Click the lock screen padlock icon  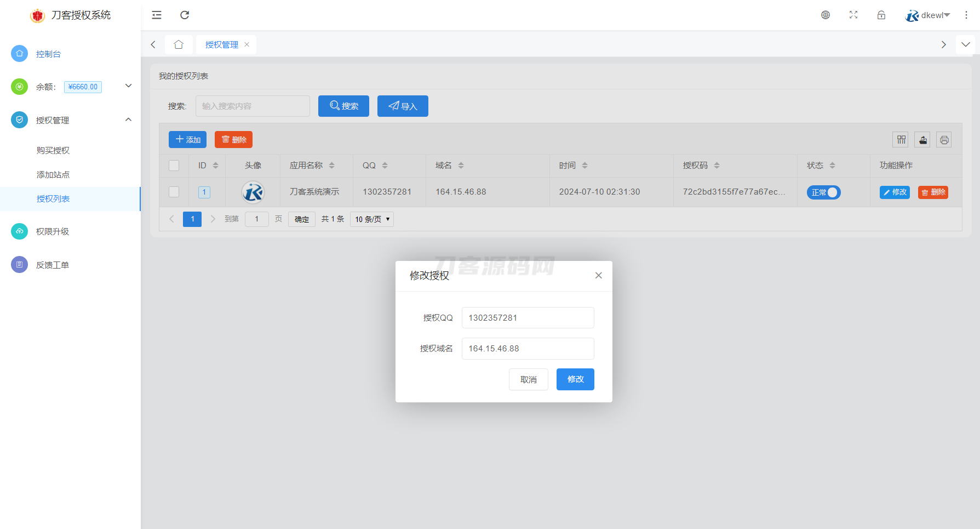point(881,15)
